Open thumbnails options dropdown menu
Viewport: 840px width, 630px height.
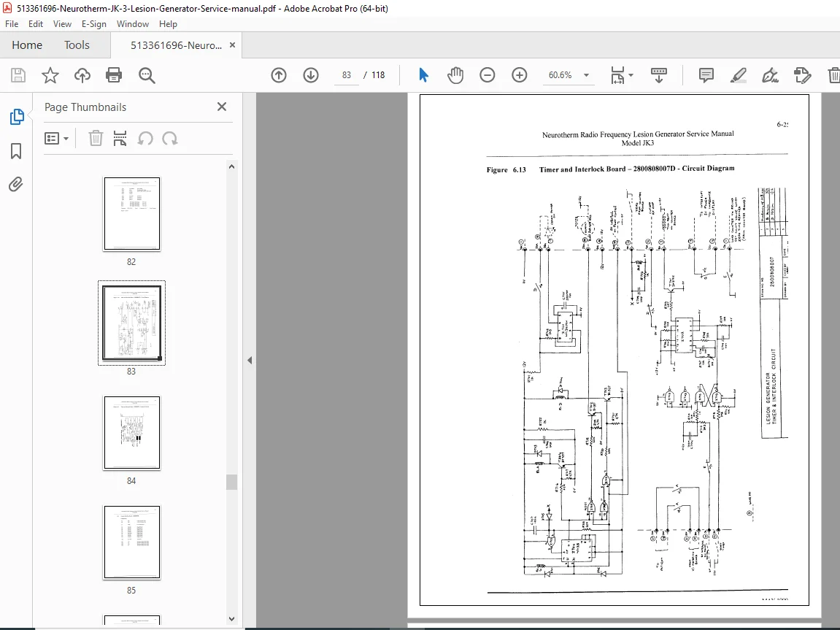tap(56, 139)
